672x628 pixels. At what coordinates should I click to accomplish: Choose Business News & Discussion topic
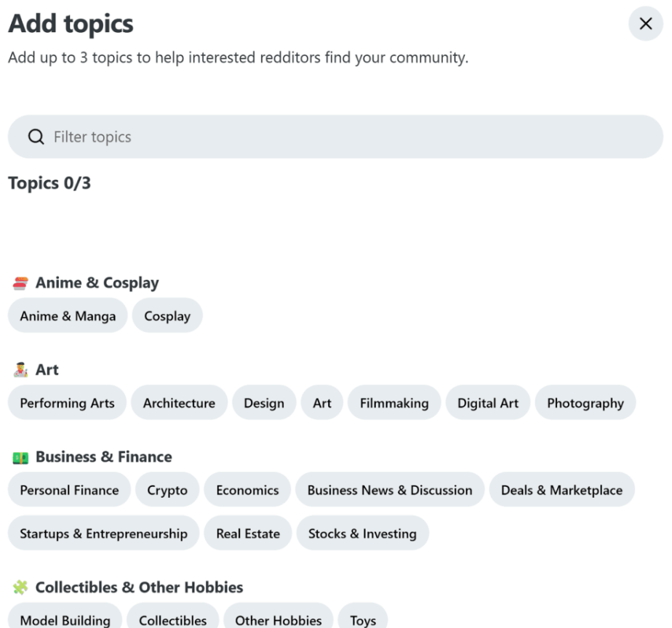click(390, 490)
